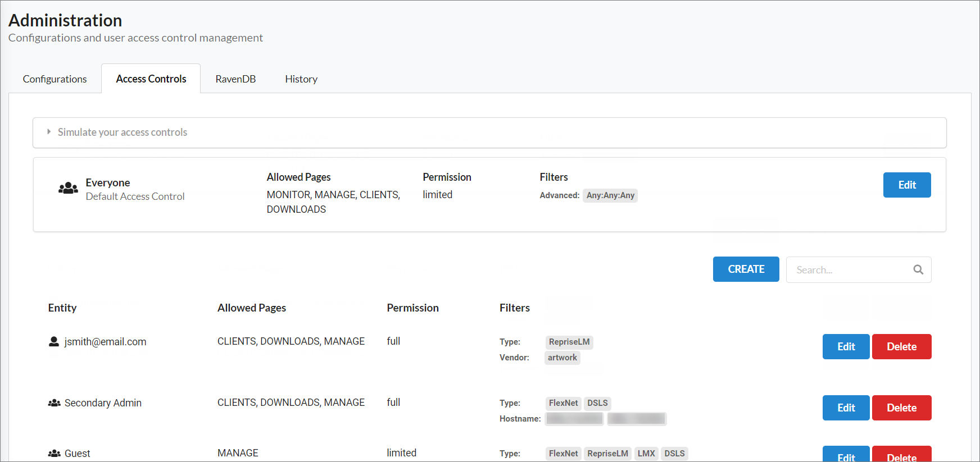Click the DSLS tag in Secondary Admin row
980x462 pixels.
pos(597,403)
